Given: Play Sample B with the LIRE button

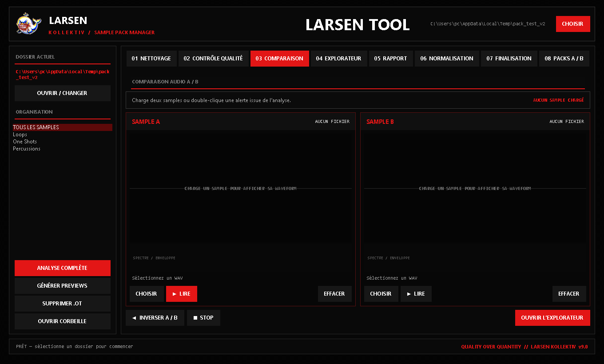Looking at the screenshot, I should click(x=416, y=294).
